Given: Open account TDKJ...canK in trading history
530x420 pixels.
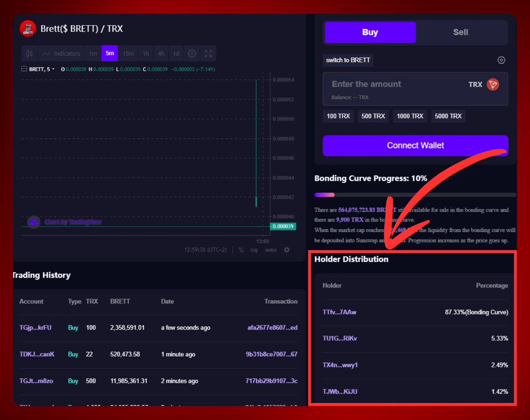Looking at the screenshot, I should 37,354.
